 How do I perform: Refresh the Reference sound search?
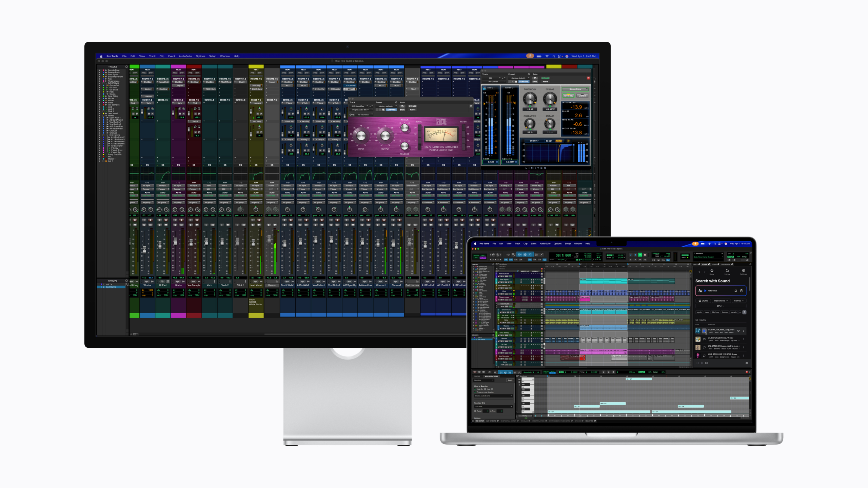[736, 291]
